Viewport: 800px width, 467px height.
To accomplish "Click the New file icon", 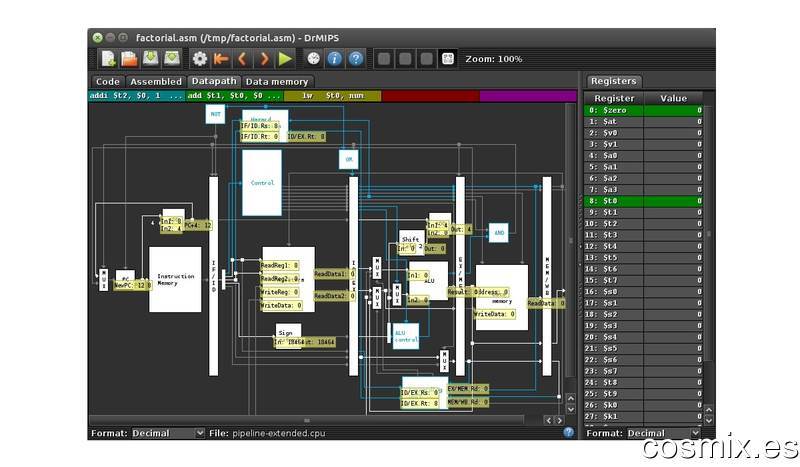I will [x=108, y=59].
